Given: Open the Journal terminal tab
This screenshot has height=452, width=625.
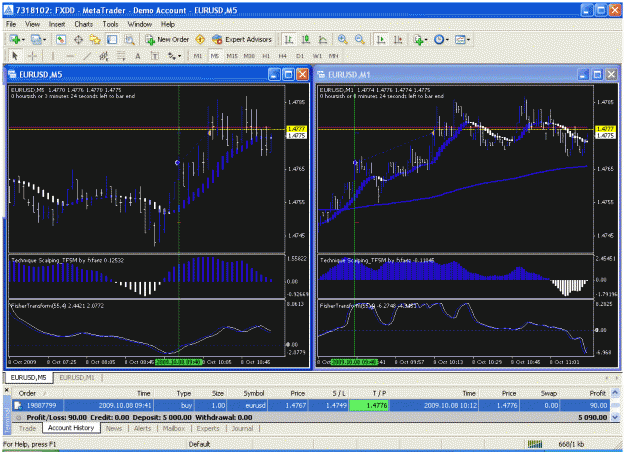Looking at the screenshot, I should tap(242, 428).
